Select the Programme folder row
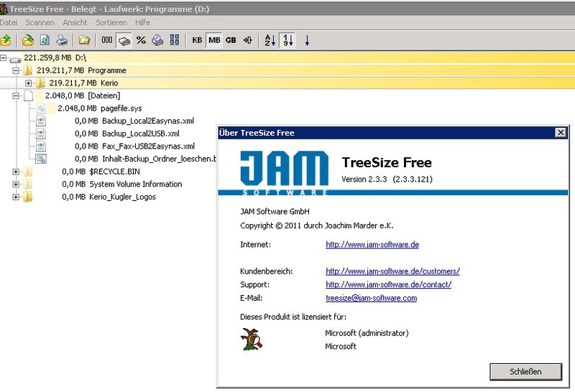Screen dimensions: 575x392 click(287, 70)
